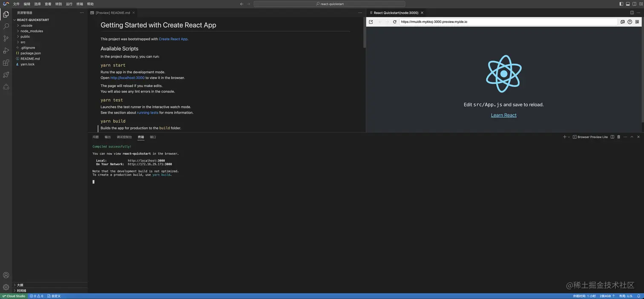Open Source Control in activity bar
Viewport: 644px width, 299px height.
6,38
